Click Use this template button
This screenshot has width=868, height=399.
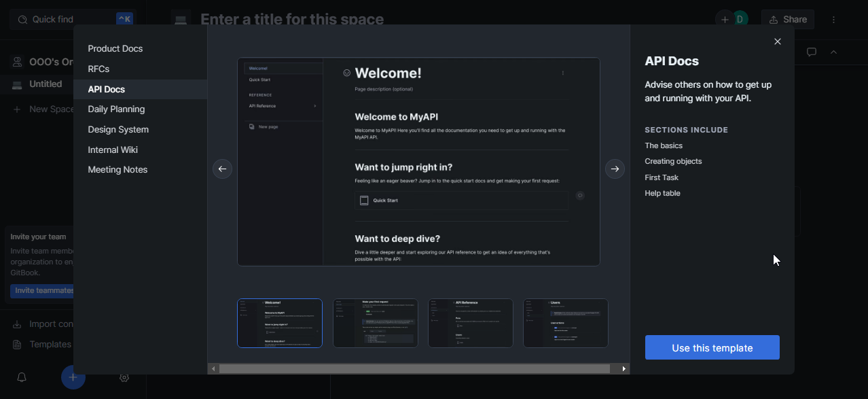pos(712,348)
